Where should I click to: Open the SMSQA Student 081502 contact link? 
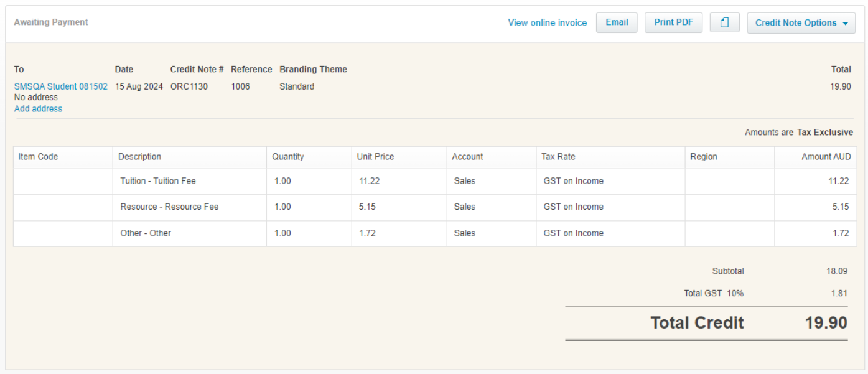point(60,86)
